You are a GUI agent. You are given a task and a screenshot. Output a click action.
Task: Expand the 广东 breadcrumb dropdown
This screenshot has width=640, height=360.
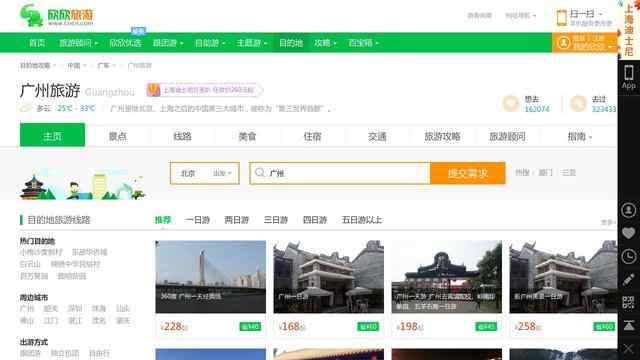point(106,66)
